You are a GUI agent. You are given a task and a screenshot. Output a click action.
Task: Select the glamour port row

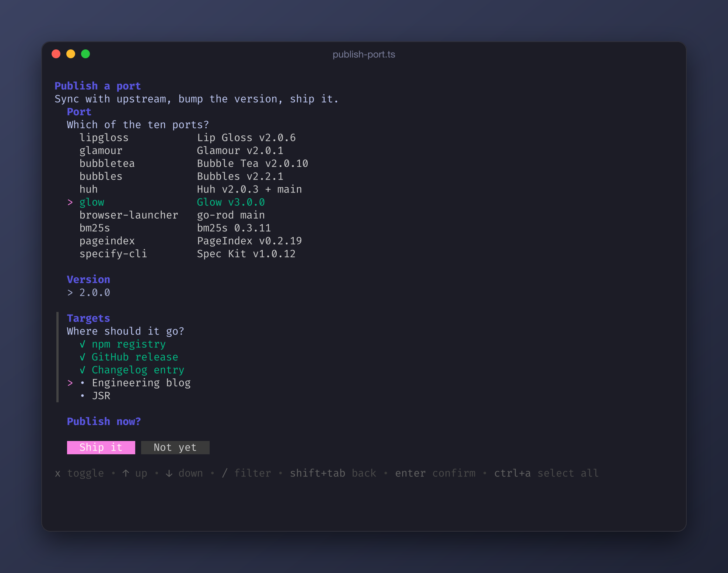pos(181,150)
